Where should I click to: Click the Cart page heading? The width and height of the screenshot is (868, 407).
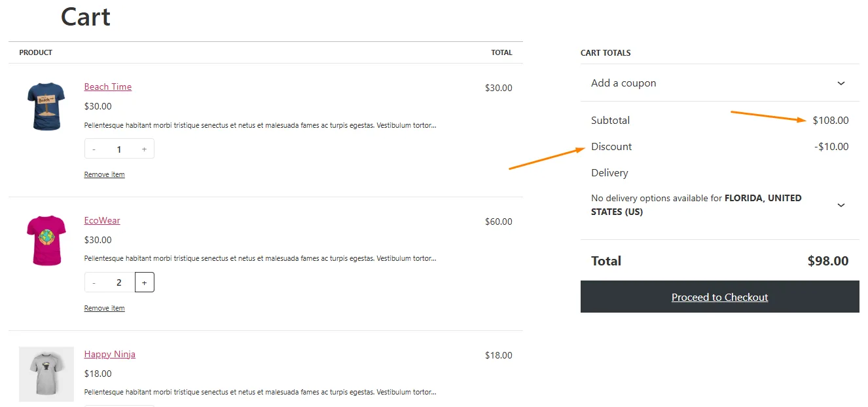(85, 16)
